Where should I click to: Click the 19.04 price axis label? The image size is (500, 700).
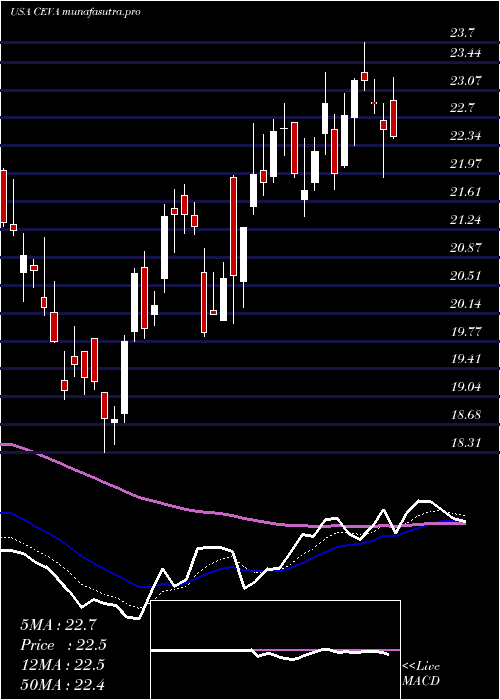coord(466,387)
